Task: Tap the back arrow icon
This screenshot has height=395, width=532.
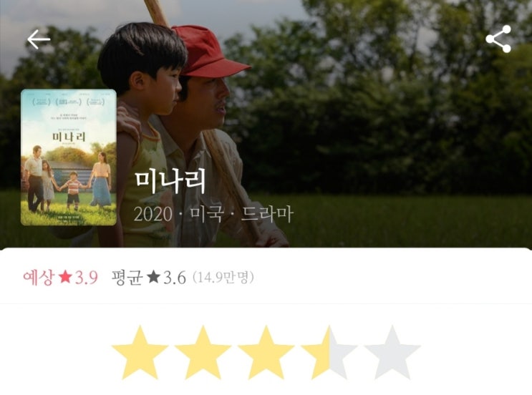Action: (39, 39)
